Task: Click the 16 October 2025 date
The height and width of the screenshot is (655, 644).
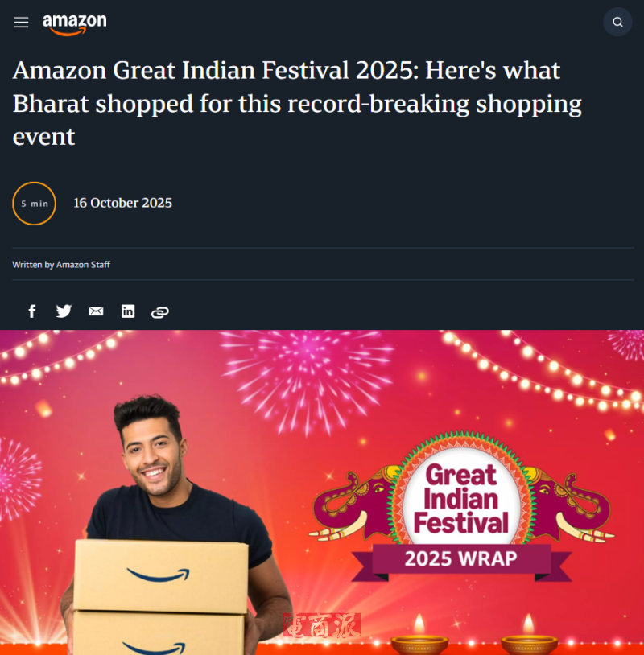Action: pyautogui.click(x=123, y=203)
